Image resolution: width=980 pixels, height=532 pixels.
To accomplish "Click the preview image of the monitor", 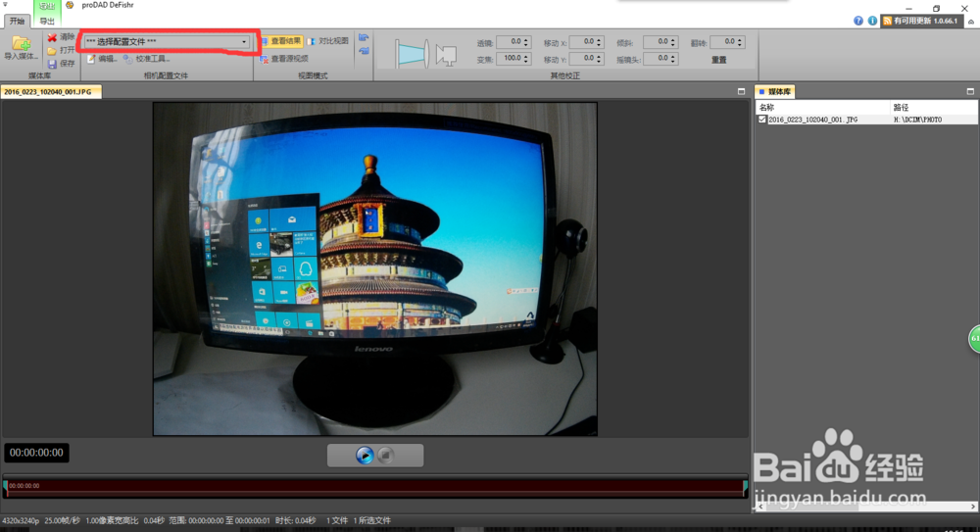I will 375,268.
